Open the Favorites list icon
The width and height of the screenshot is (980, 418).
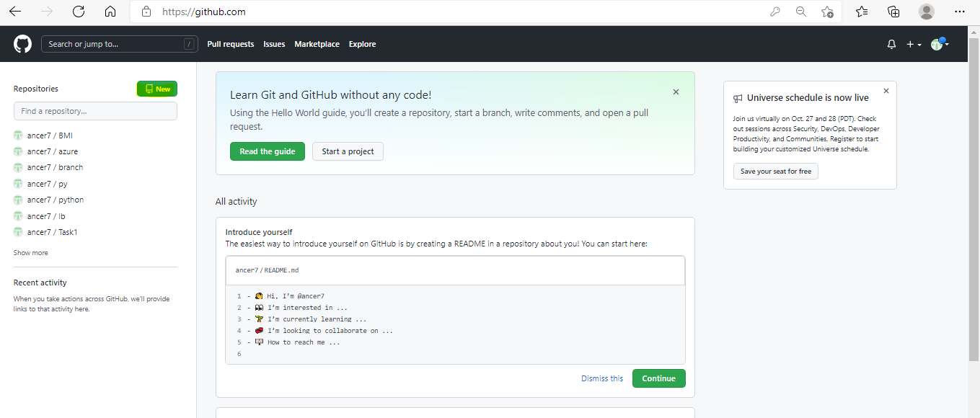tap(862, 12)
